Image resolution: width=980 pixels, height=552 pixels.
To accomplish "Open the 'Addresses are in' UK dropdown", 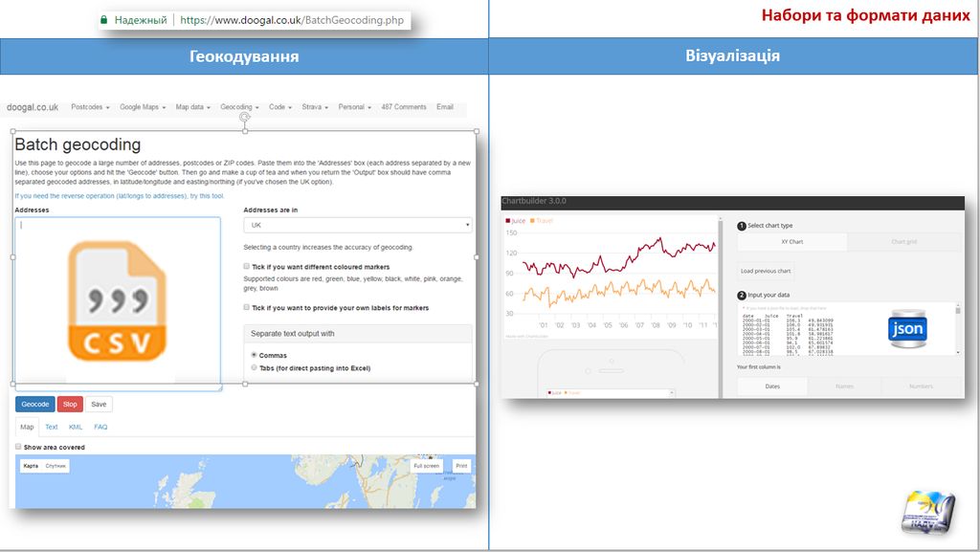I will pyautogui.click(x=358, y=225).
